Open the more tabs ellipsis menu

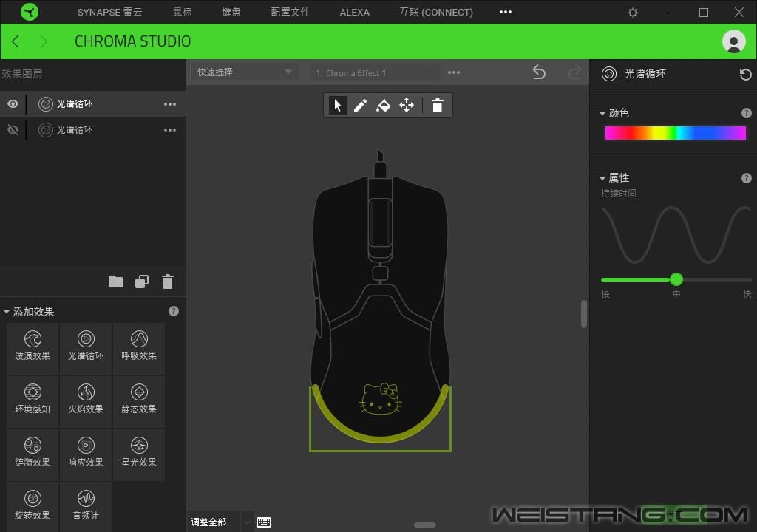coord(506,12)
